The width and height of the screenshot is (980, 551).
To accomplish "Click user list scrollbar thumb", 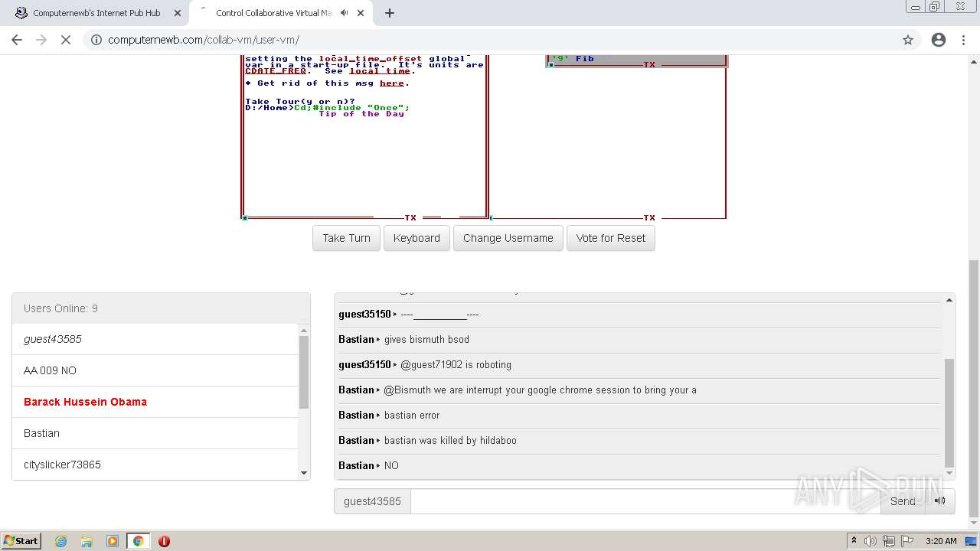I will (304, 372).
